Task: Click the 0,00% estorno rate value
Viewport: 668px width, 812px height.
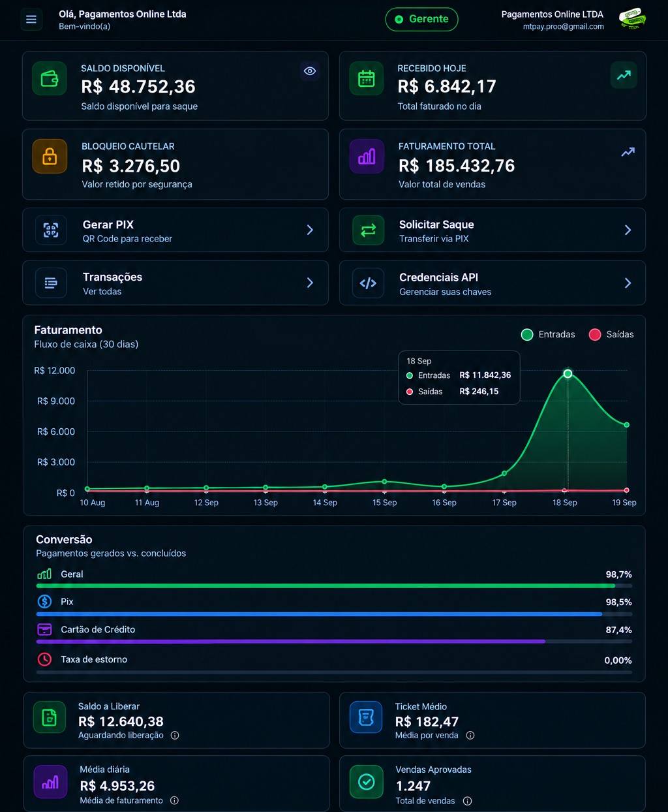Action: 618,661
